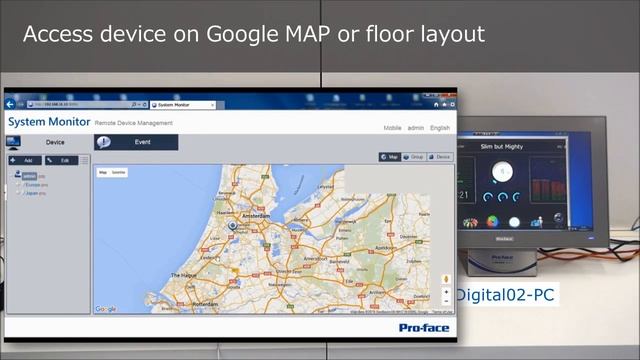
Task: Tap the white round dial on the HMI panel
Action: (502, 172)
